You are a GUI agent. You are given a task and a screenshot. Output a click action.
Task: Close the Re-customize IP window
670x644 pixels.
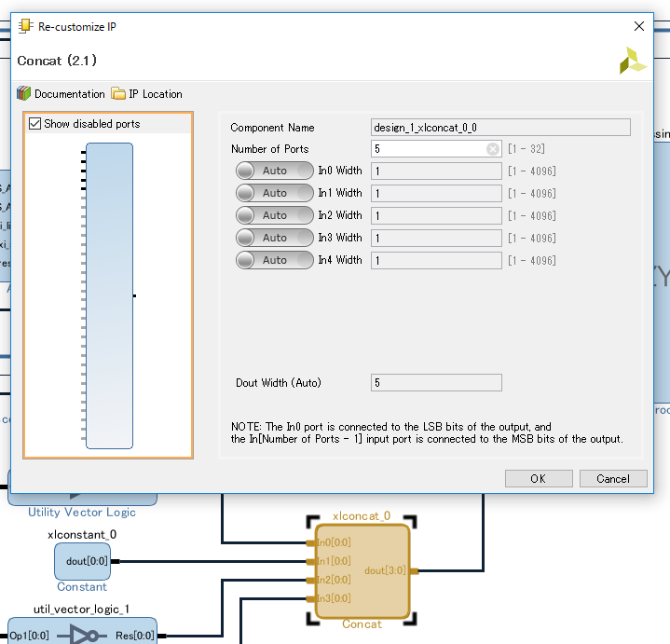point(638,27)
